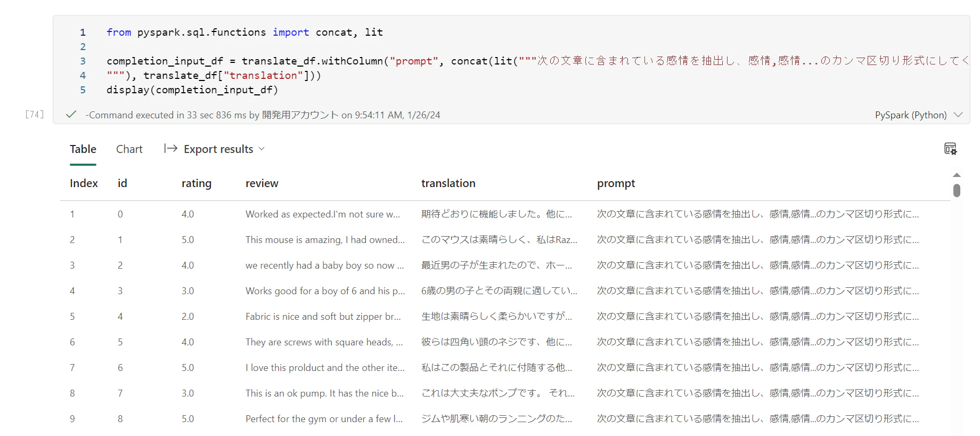Click the cell execution count [74]

click(35, 115)
